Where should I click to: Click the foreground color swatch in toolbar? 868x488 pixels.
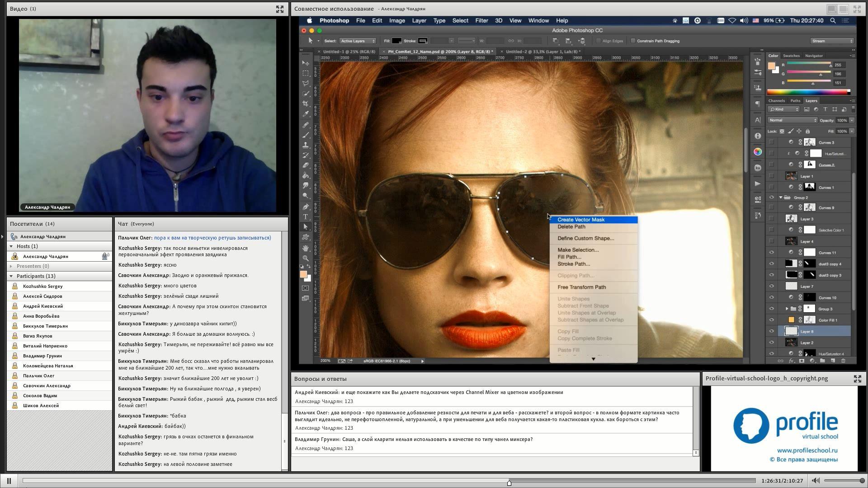(x=303, y=274)
